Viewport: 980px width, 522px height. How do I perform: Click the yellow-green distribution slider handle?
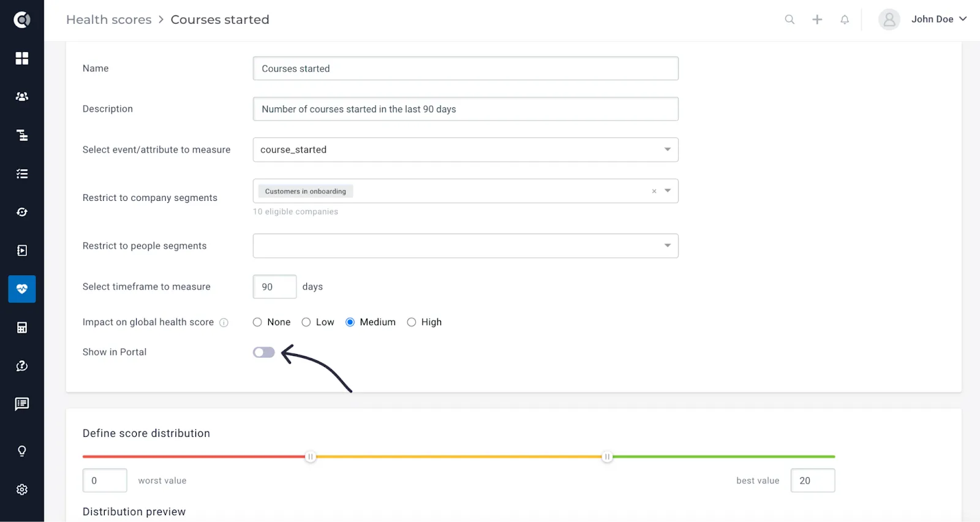607,456
